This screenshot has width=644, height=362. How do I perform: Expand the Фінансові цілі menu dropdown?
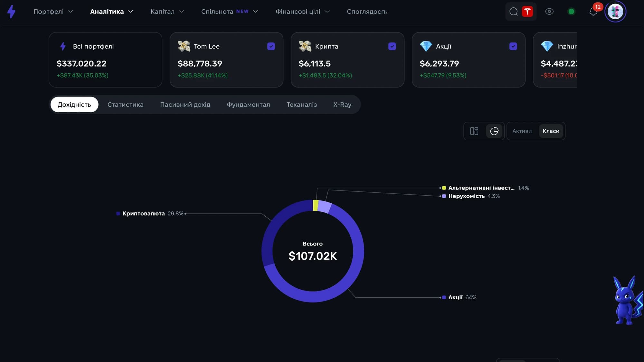[x=303, y=12]
